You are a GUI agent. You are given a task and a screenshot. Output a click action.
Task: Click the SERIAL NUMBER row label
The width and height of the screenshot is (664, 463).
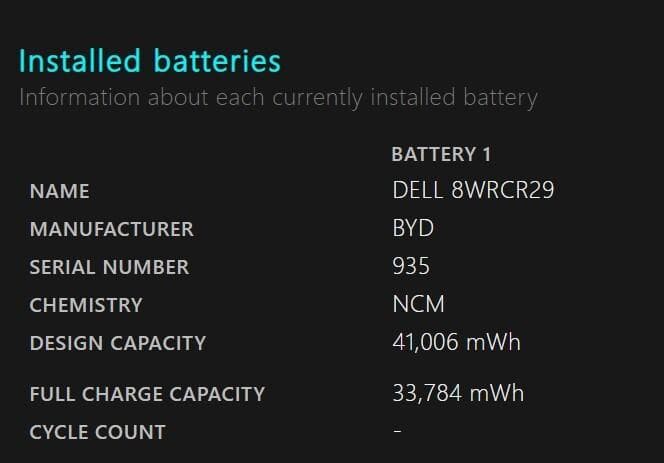[109, 267]
